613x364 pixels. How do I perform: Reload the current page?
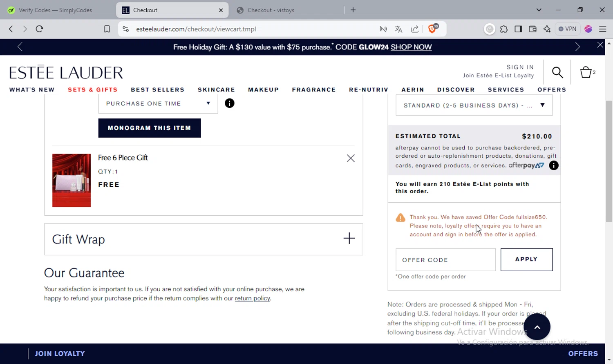coord(39,29)
